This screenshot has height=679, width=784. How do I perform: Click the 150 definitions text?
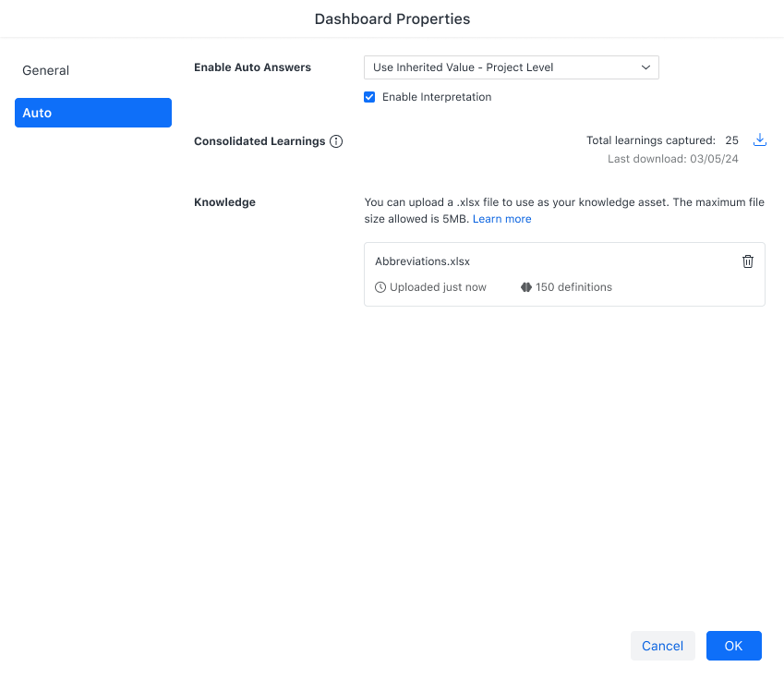pyautogui.click(x=573, y=287)
